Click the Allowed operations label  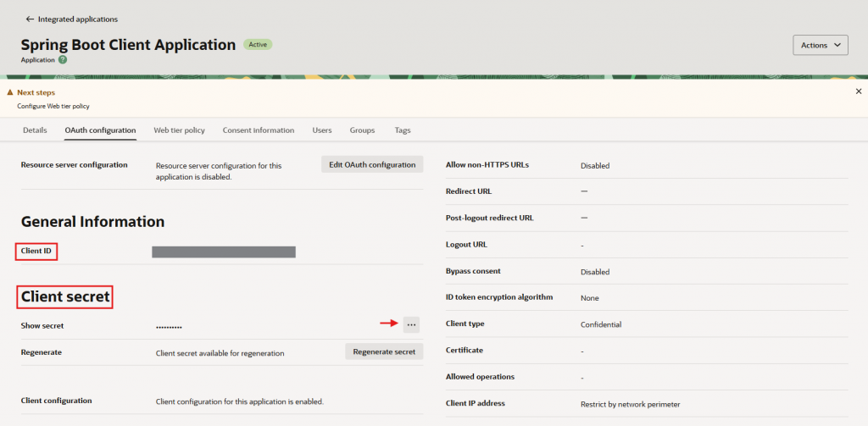pos(480,377)
